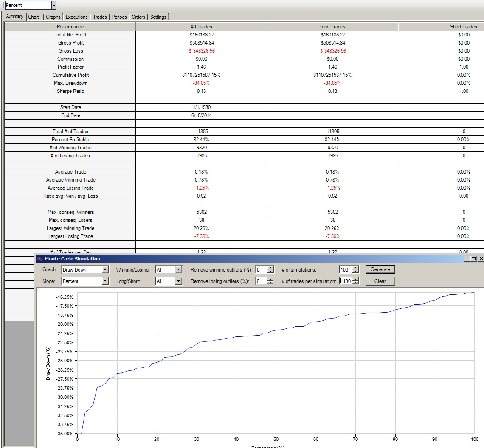Click All Trades Cumulative Profit 81107251587.15%
This screenshot has width=484, height=448.
pyautogui.click(x=201, y=75)
